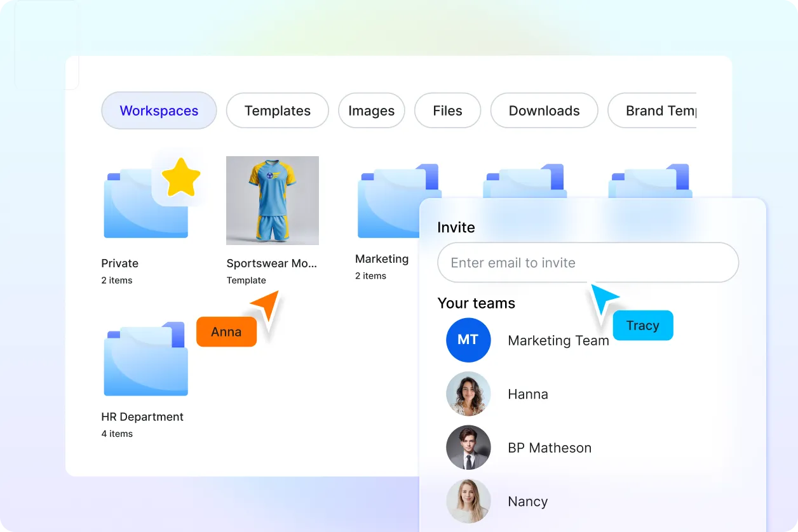The image size is (798, 532).
Task: Select the MT Marketing Team avatar
Action: (x=468, y=340)
